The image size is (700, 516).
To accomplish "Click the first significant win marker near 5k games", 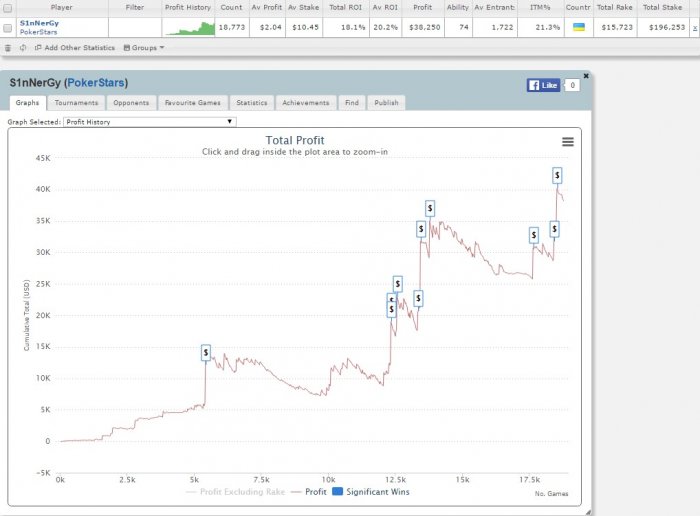I will tap(206, 353).
